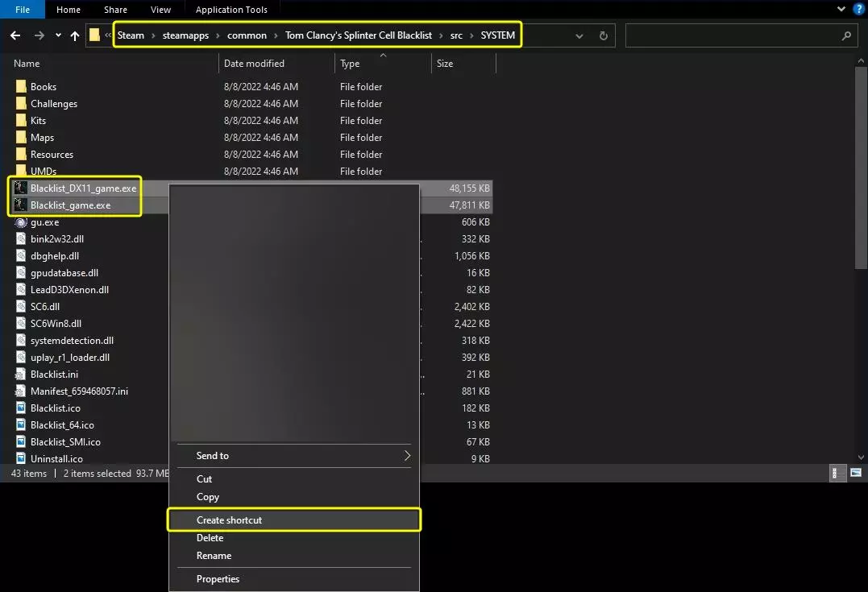Select the gu.exe file icon

[x=21, y=221]
